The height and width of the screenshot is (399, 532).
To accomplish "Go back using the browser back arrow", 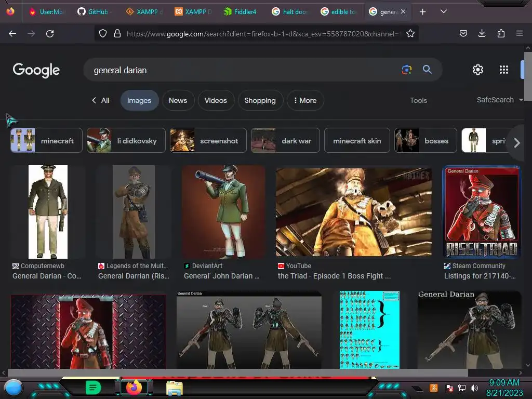I will (12, 34).
